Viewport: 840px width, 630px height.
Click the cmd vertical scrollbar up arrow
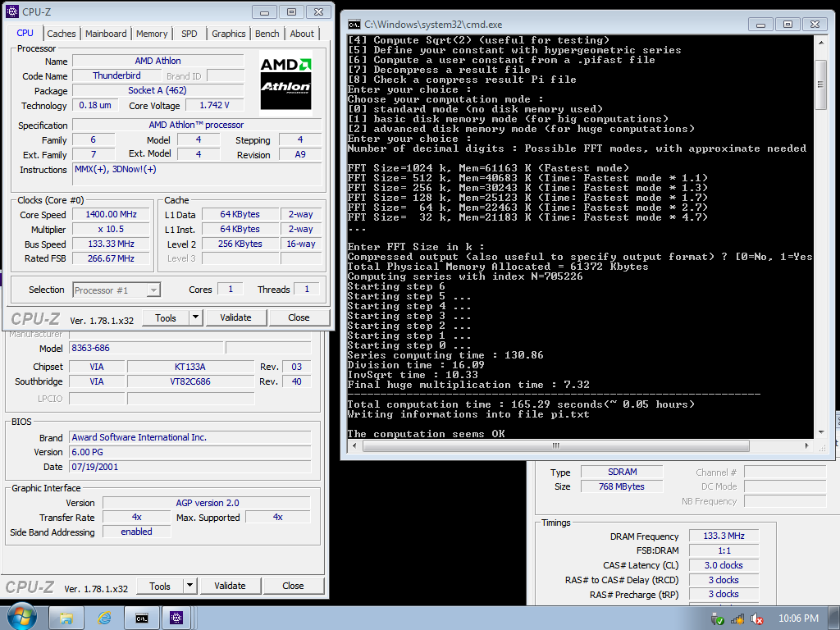[820, 43]
